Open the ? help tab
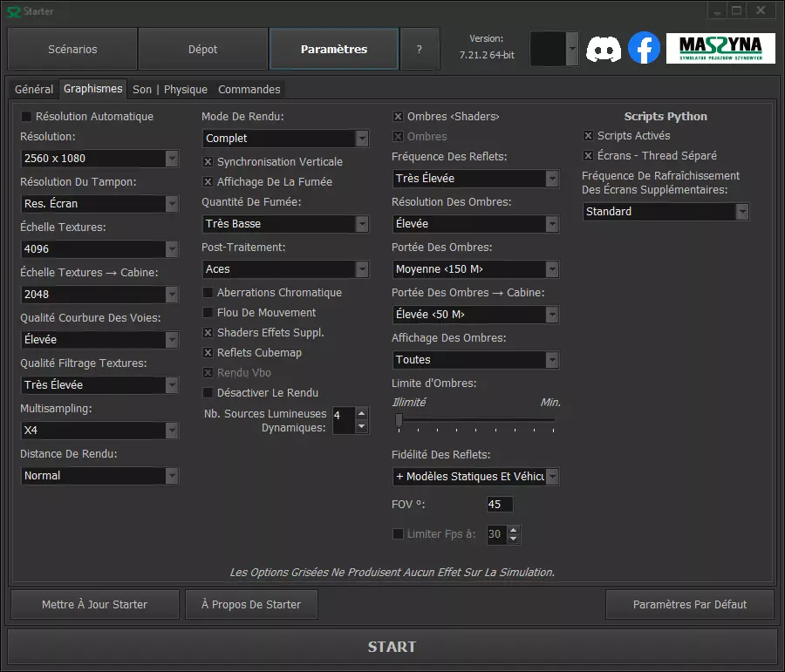Viewport: 785px width, 672px height. 420,49
